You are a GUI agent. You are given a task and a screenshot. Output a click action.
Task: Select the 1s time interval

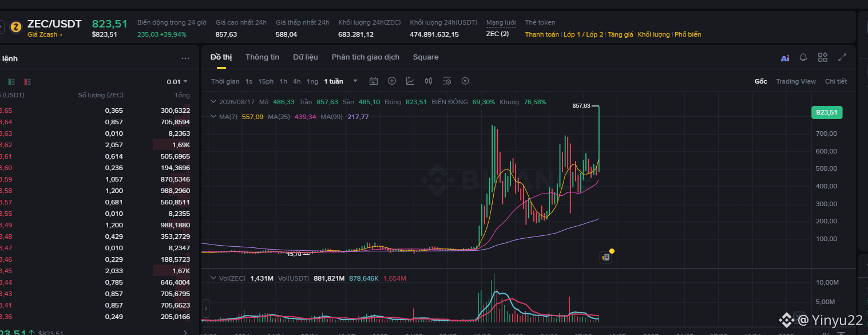pos(249,81)
